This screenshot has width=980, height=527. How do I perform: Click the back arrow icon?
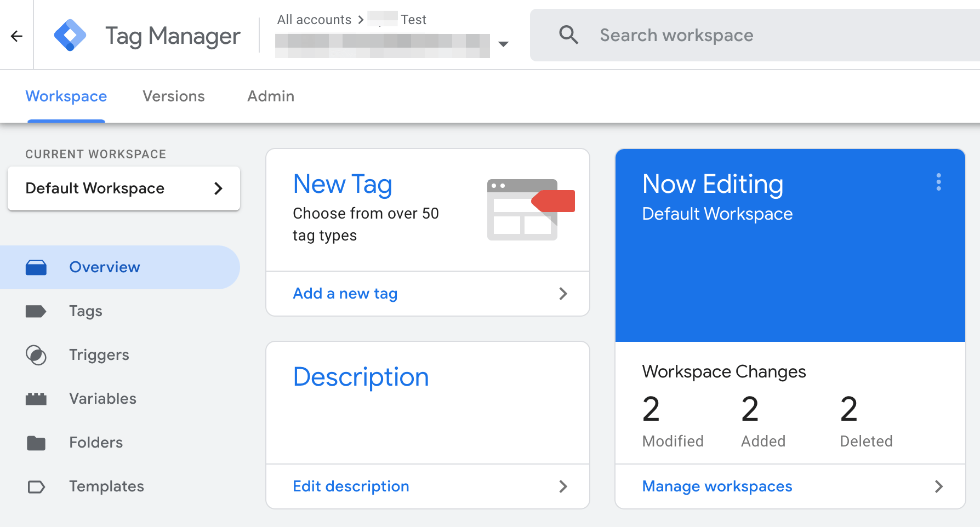click(16, 36)
